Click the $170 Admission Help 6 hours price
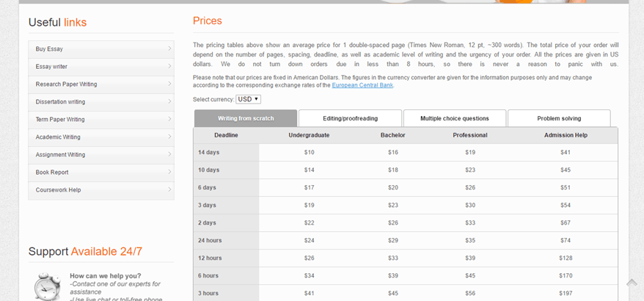This screenshot has width=644, height=301. 566,276
